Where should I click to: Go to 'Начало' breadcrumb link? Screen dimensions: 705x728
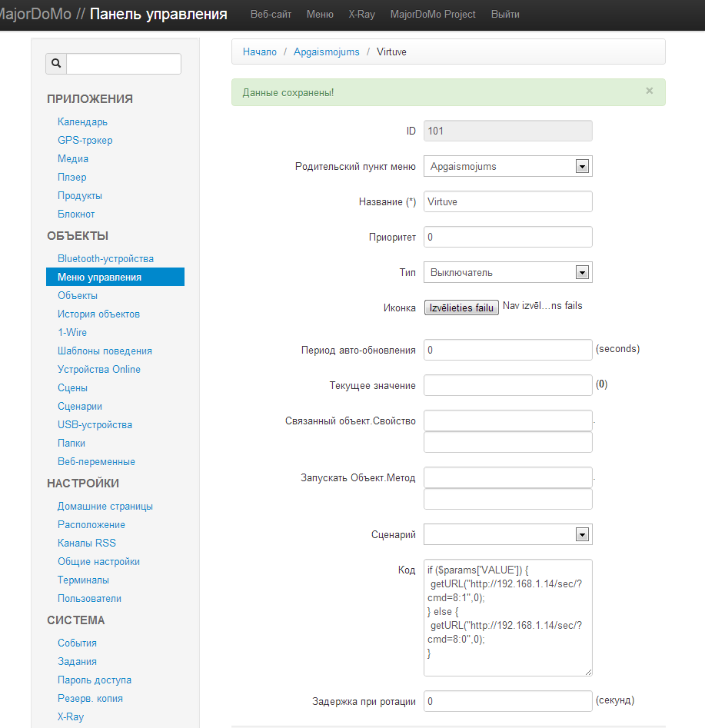click(x=260, y=52)
